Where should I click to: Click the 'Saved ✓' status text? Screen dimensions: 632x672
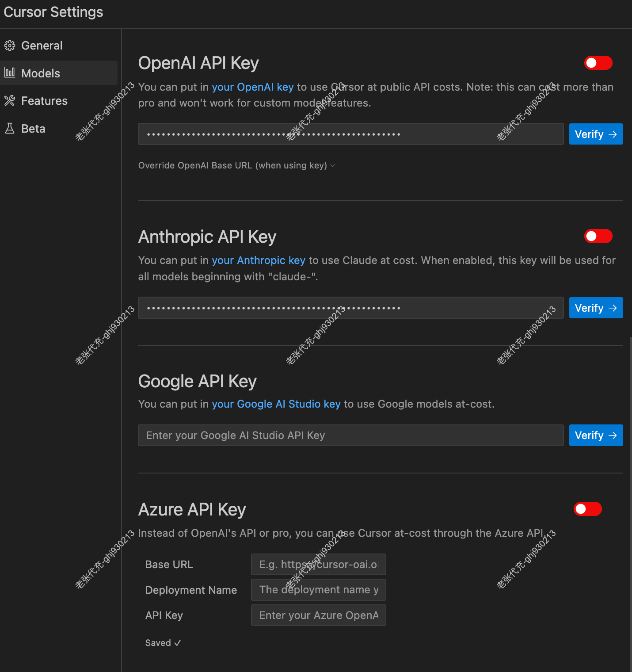(x=163, y=643)
